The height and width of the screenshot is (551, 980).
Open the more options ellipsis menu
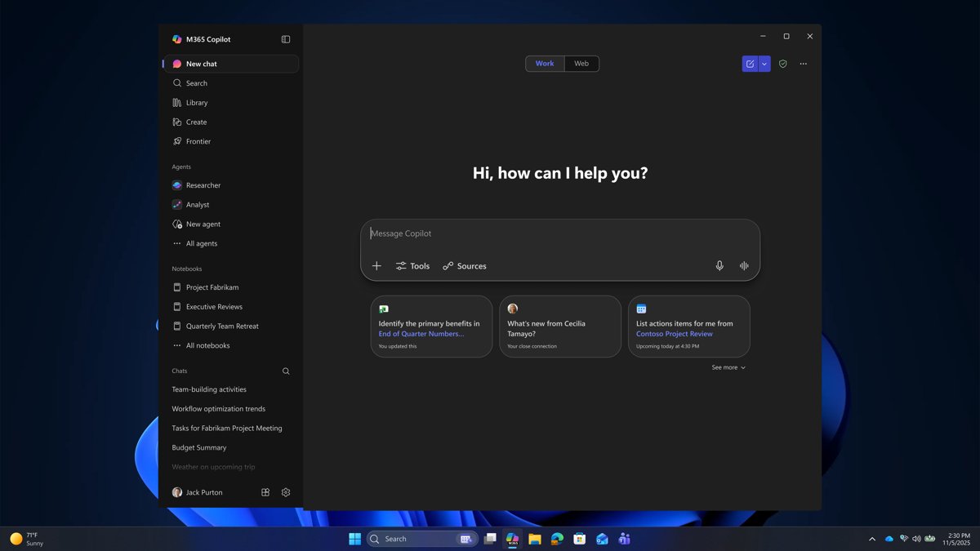[804, 64]
